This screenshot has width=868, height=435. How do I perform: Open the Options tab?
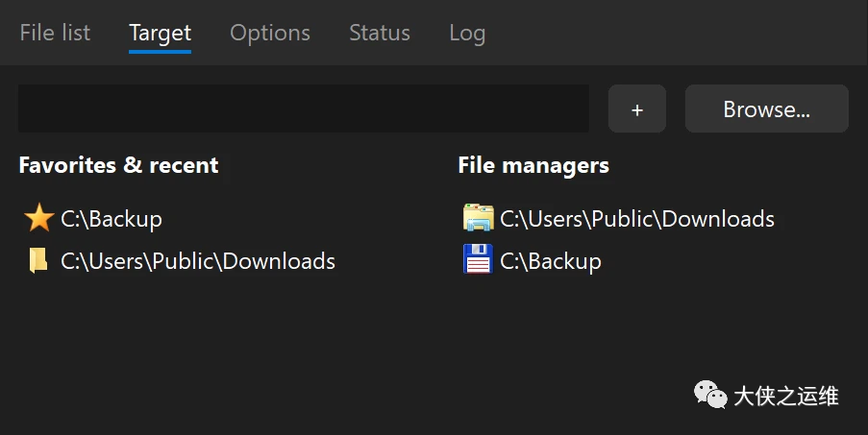point(269,33)
